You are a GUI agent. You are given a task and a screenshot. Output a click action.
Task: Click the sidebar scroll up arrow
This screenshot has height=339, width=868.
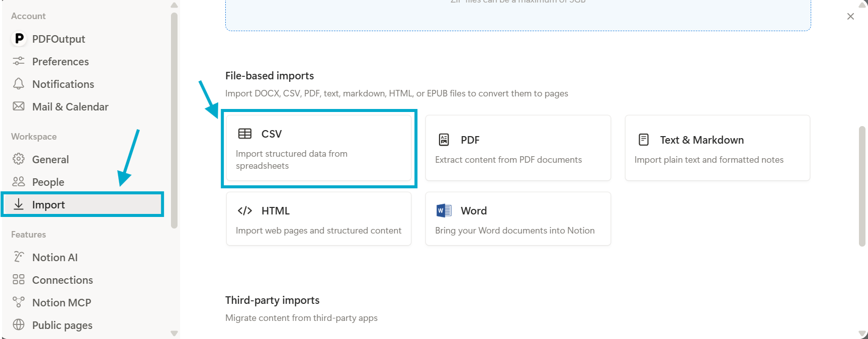pos(175,5)
